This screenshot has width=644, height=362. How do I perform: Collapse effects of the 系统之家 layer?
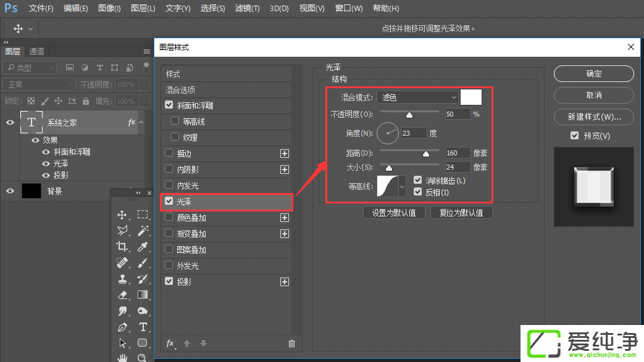click(141, 123)
